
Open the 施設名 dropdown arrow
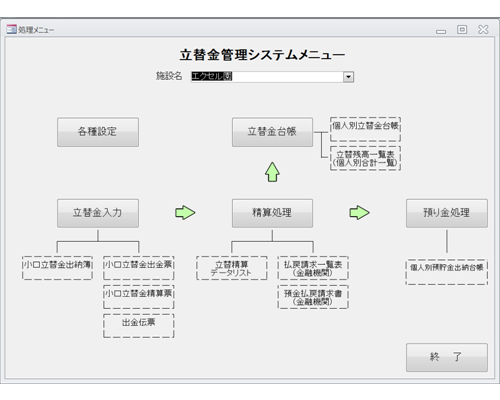(x=348, y=77)
